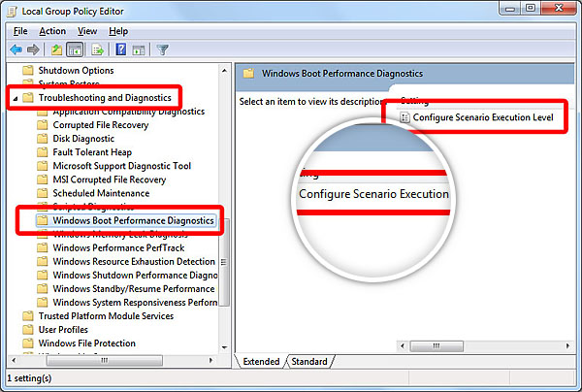
Task: Click settings pane scroll right arrow
Action: pyautogui.click(x=567, y=346)
